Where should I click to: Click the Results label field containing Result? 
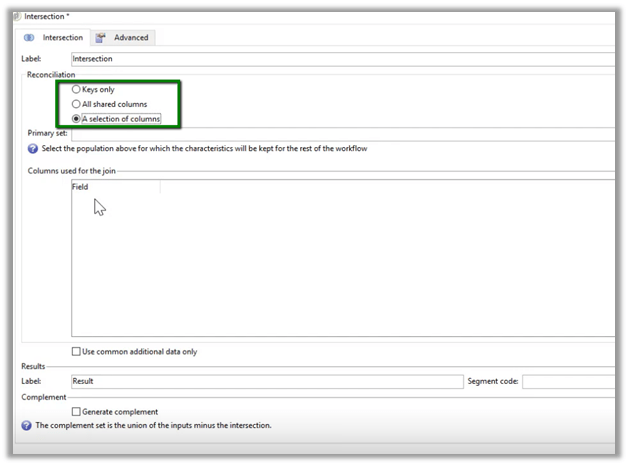tap(266, 381)
